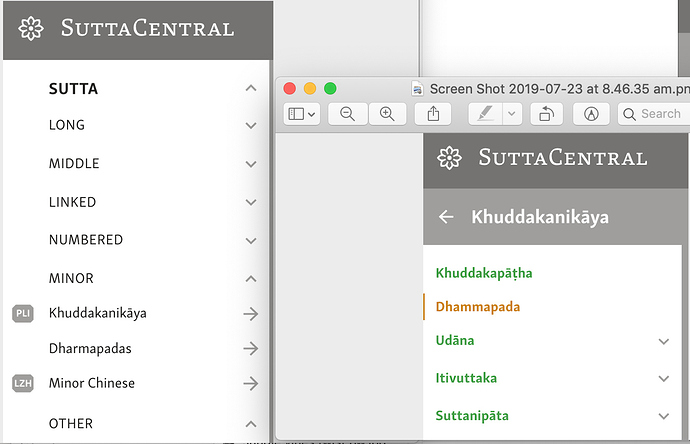Viewport: 690px width, 444px height.
Task: Expand the LONG section chevron
Action: pos(251,125)
